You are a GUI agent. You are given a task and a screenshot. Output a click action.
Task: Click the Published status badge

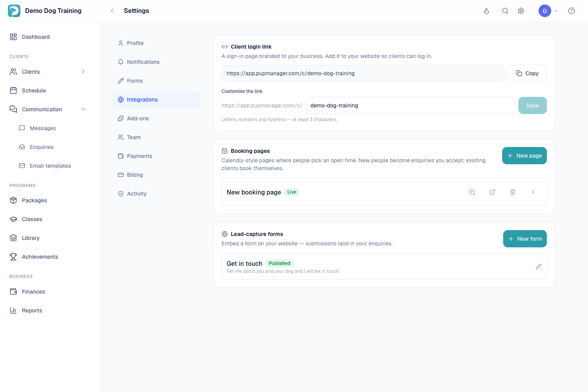click(279, 263)
